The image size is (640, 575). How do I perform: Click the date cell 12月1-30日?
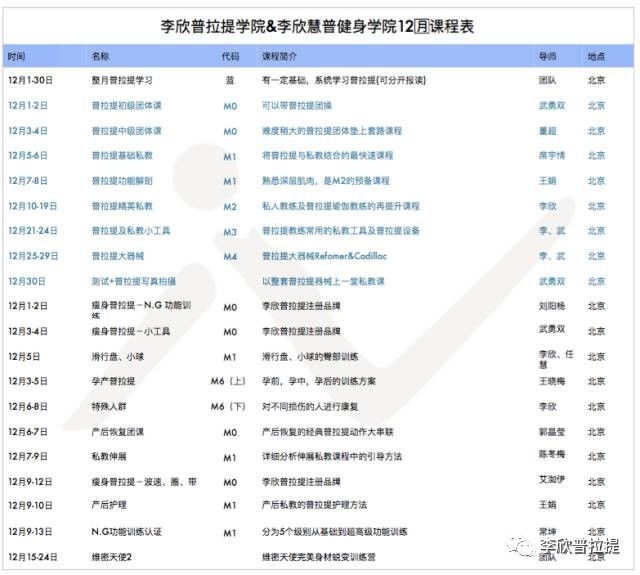(31, 80)
